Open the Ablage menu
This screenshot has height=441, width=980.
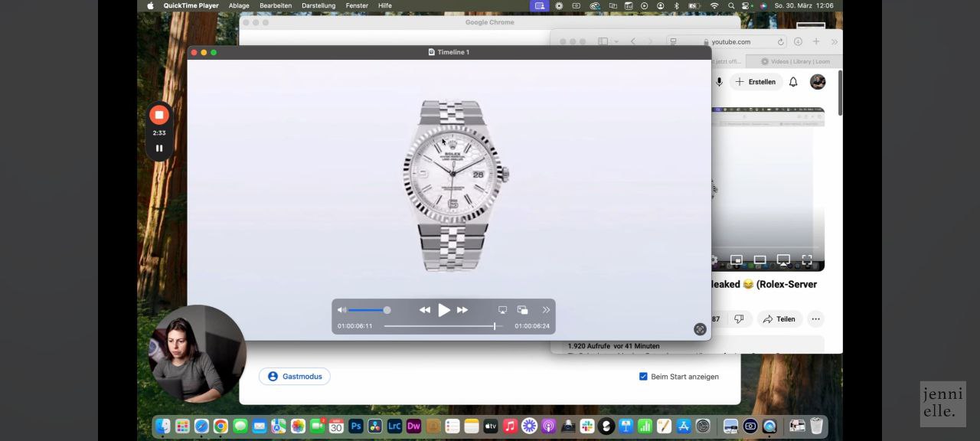pyautogui.click(x=239, y=5)
